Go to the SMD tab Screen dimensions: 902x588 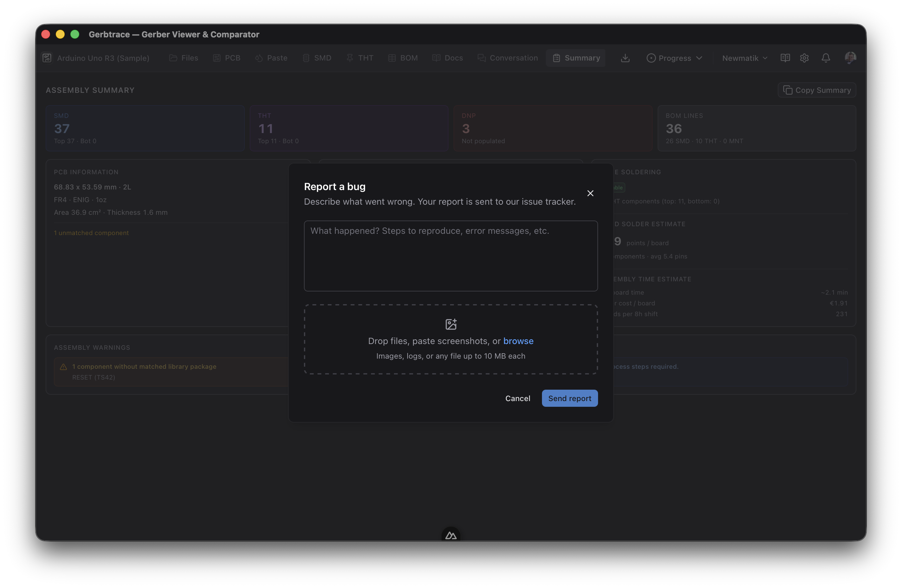317,58
